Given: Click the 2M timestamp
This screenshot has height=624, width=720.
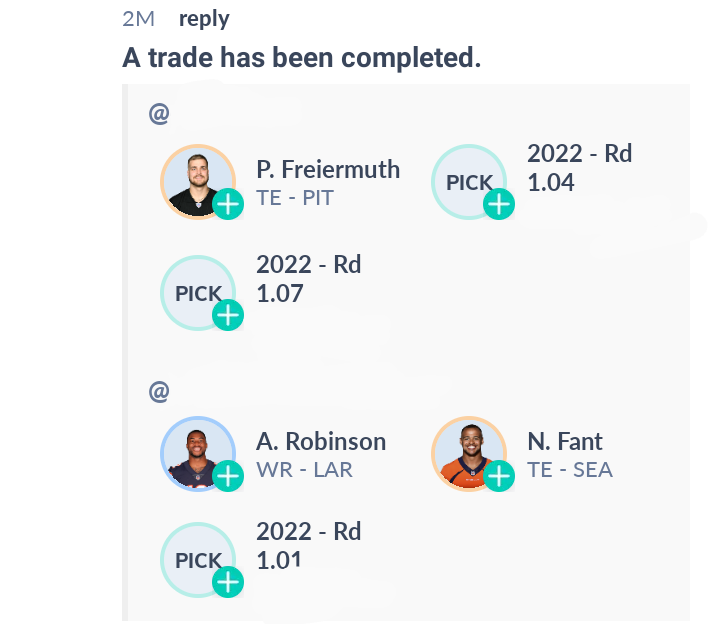Looking at the screenshot, I should click(138, 19).
